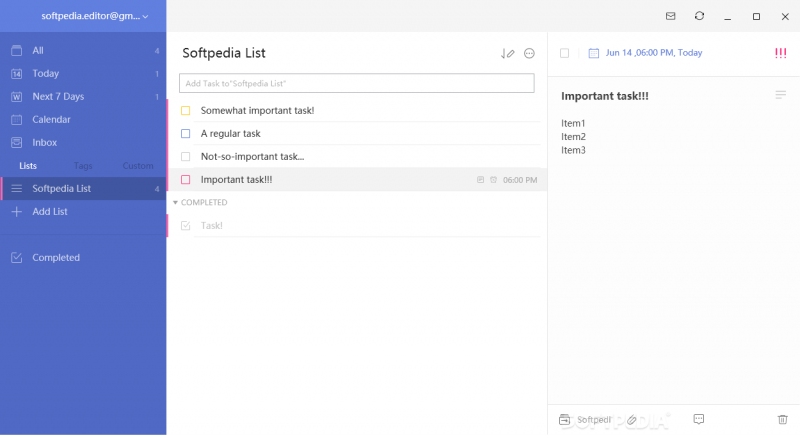Check off Somewhat important task!
The height and width of the screenshot is (438, 800).
[x=186, y=110]
